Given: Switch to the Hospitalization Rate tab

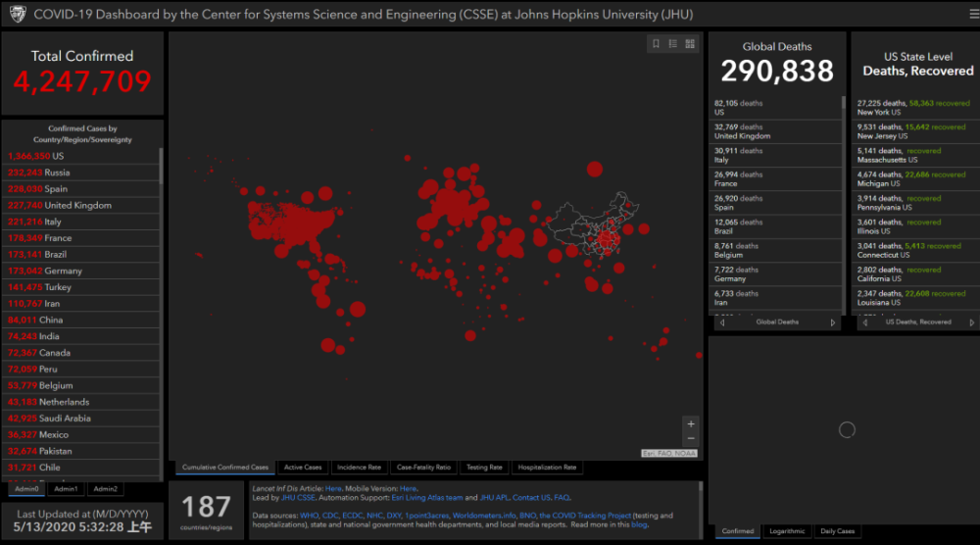Looking at the screenshot, I should (547, 468).
